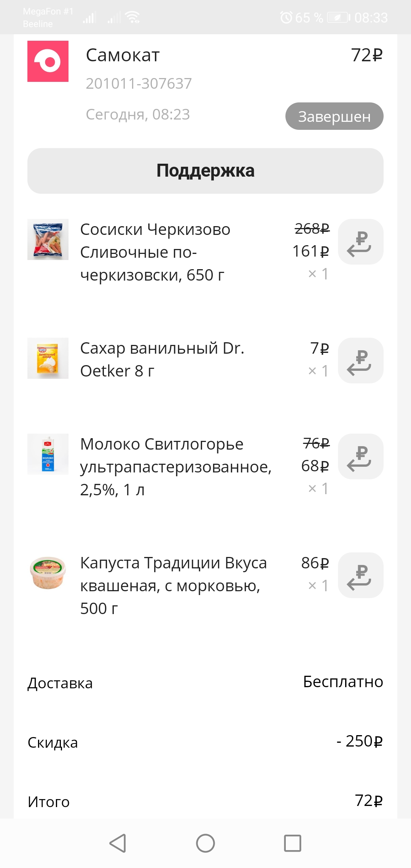
Task: Tap the Завершен status badge
Action: (335, 116)
